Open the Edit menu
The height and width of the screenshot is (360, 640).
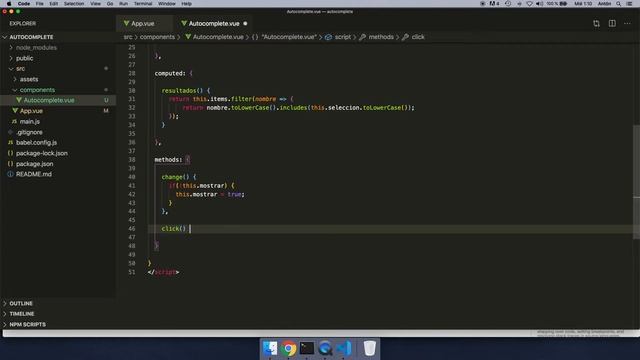[53, 4]
